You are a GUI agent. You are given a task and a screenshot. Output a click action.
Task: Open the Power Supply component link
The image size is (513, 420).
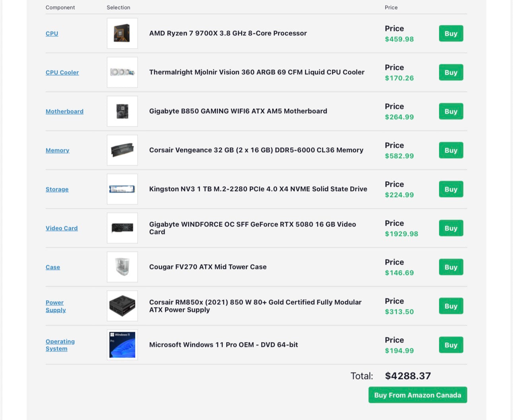tap(55, 306)
